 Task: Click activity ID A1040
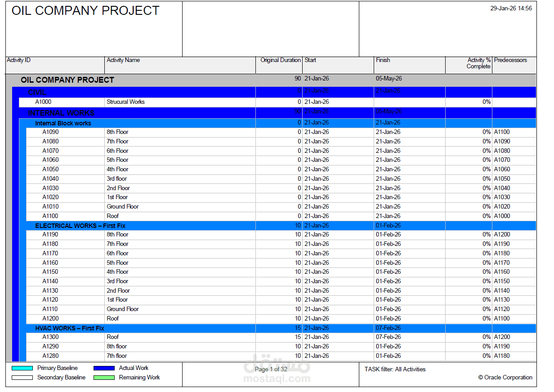[50, 179]
